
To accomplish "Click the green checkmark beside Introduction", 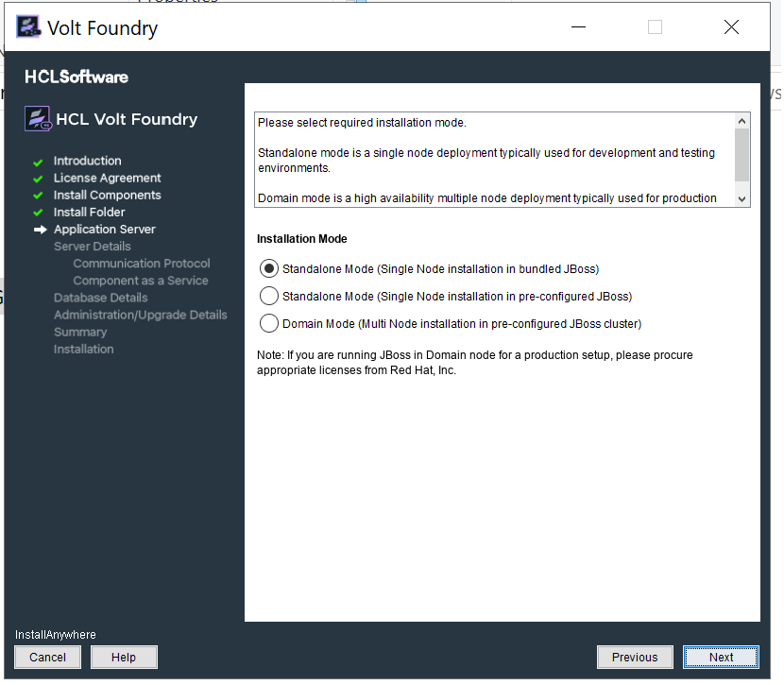I will (38, 162).
